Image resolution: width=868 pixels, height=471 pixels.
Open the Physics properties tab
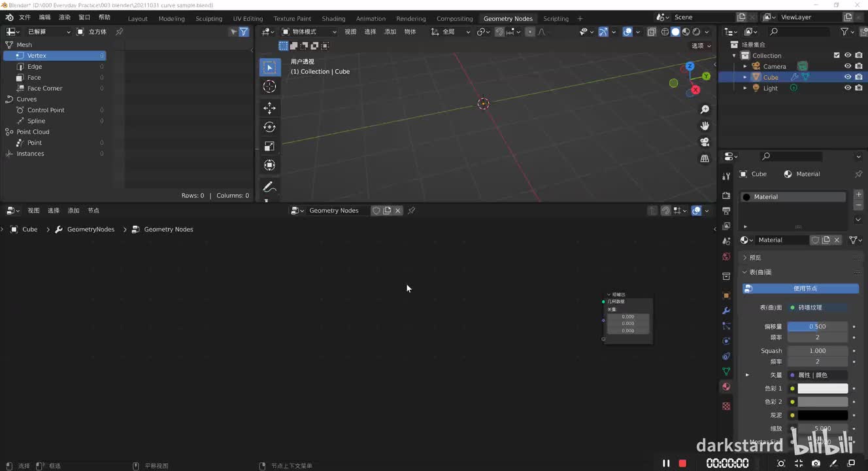coord(726,341)
